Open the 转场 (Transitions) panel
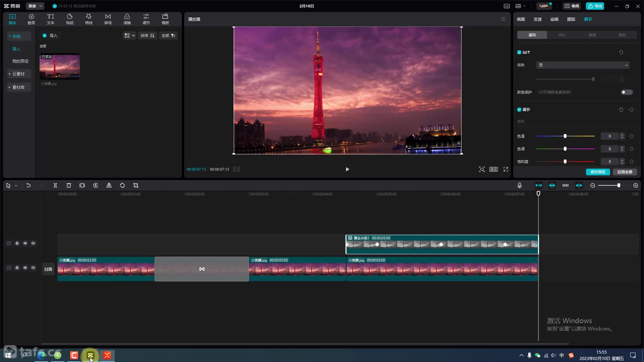644x362 pixels. (x=108, y=19)
